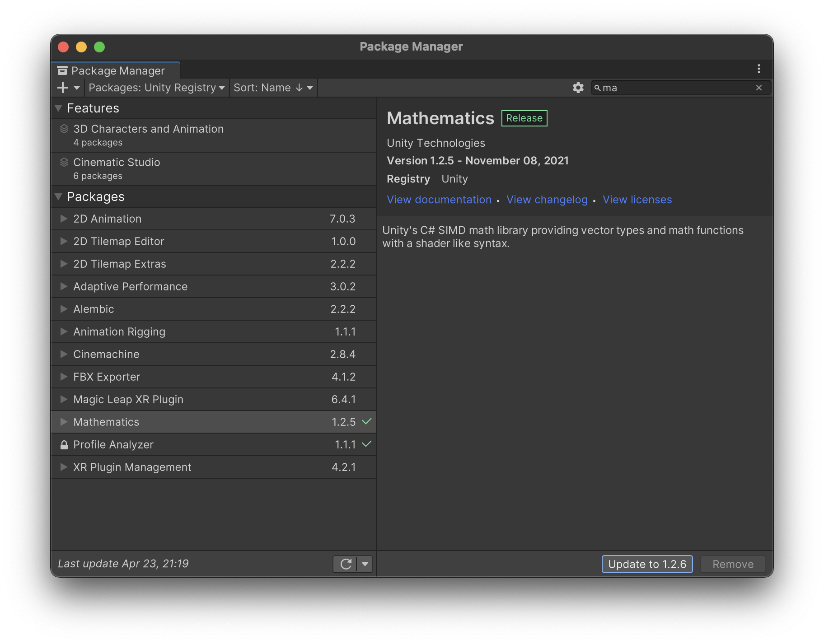Open the add package dropdown arrow

76,88
